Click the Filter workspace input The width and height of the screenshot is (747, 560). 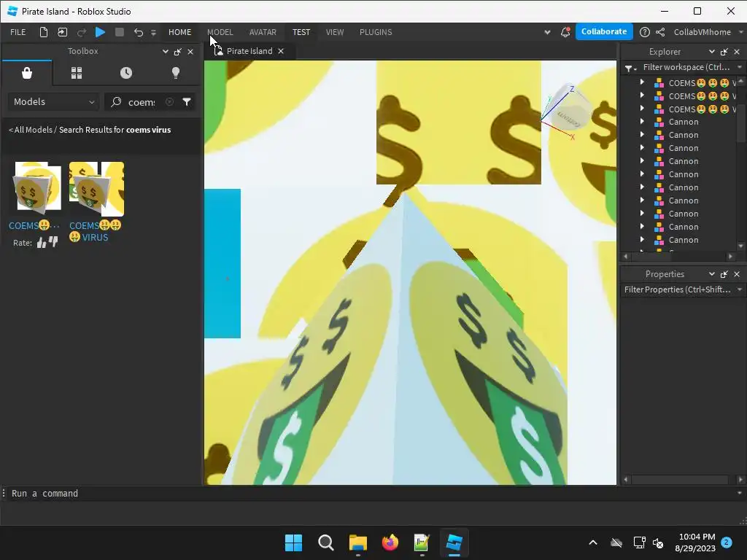(x=686, y=67)
